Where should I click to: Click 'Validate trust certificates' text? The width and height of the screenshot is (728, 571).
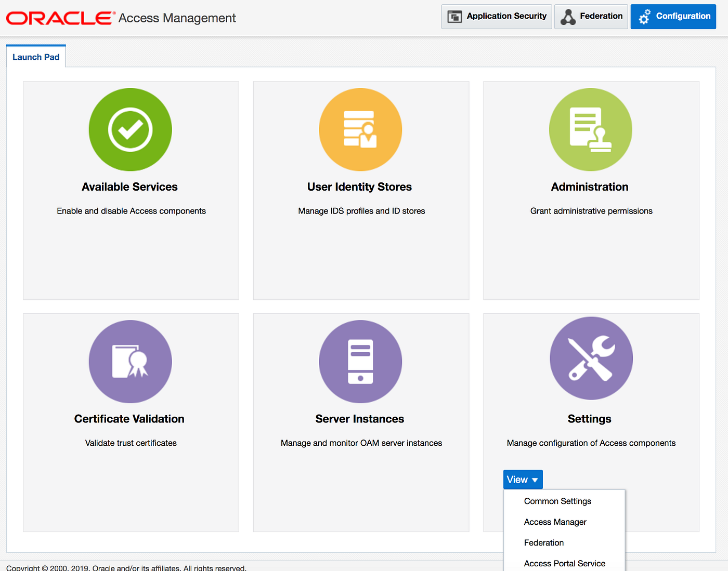(x=131, y=443)
